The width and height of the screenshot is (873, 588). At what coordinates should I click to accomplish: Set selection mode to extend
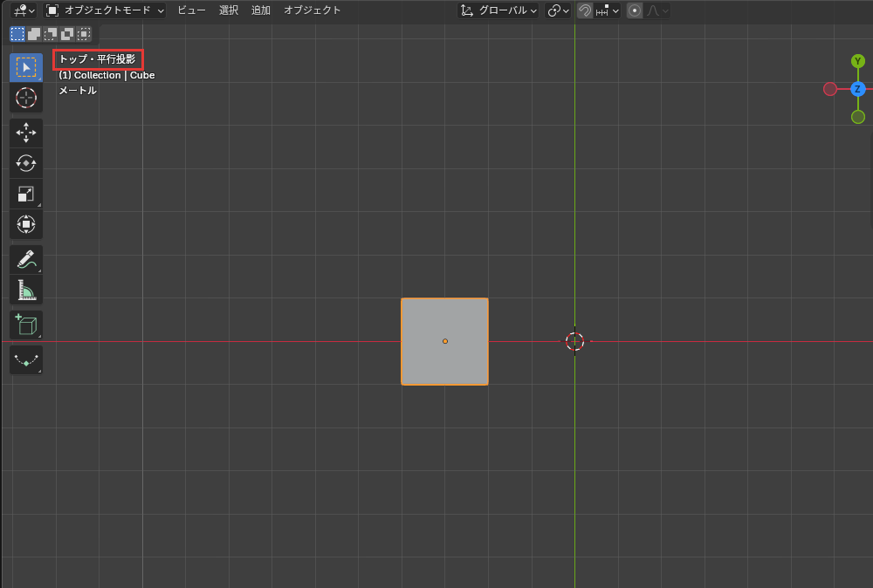(34, 34)
